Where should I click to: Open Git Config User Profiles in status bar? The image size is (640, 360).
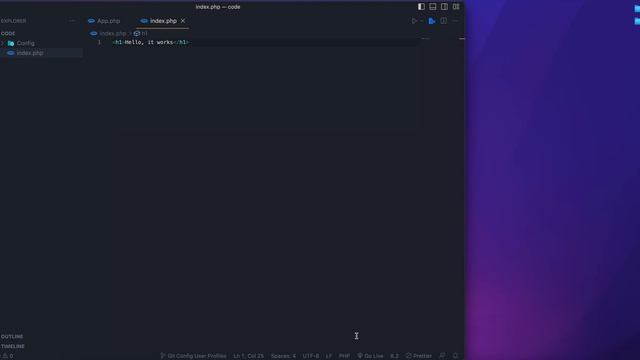coord(193,356)
